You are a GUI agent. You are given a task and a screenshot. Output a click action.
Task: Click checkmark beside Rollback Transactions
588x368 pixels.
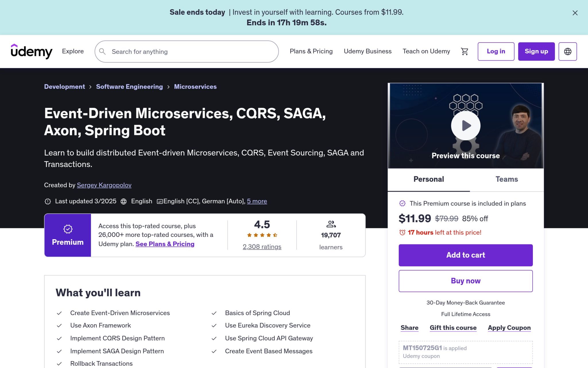click(59, 364)
